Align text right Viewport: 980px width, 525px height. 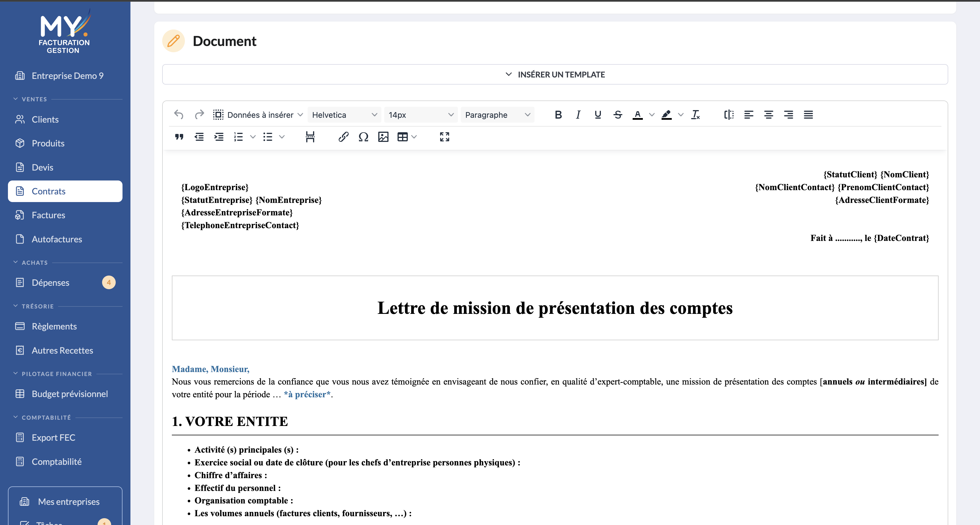click(788, 115)
